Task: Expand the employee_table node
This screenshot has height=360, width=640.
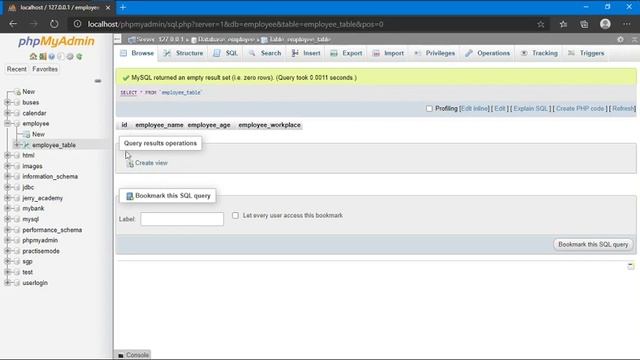Action: 17,145
